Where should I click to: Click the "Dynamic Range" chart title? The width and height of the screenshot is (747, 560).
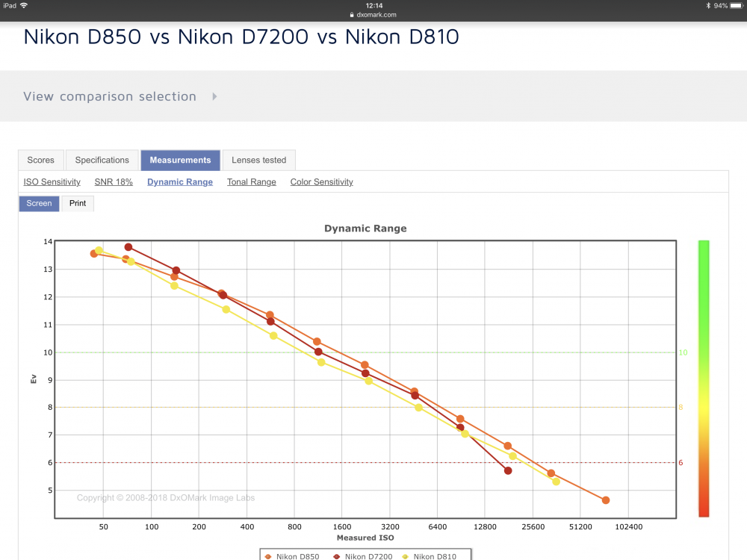(x=365, y=228)
